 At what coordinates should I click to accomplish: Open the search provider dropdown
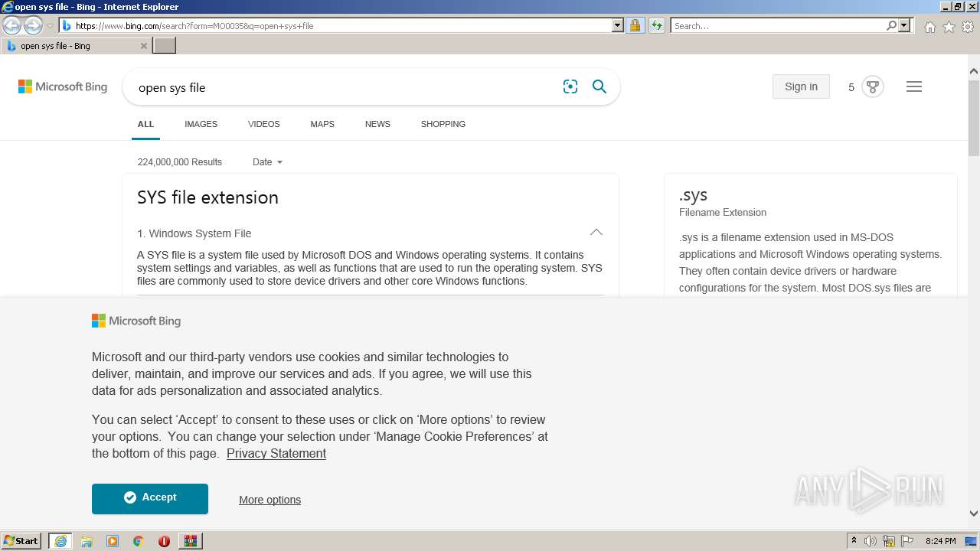point(905,26)
